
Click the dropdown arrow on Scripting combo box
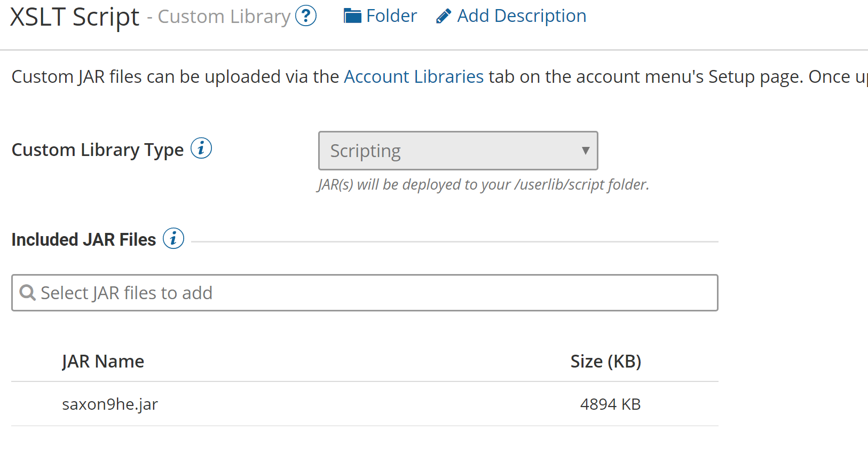(586, 151)
